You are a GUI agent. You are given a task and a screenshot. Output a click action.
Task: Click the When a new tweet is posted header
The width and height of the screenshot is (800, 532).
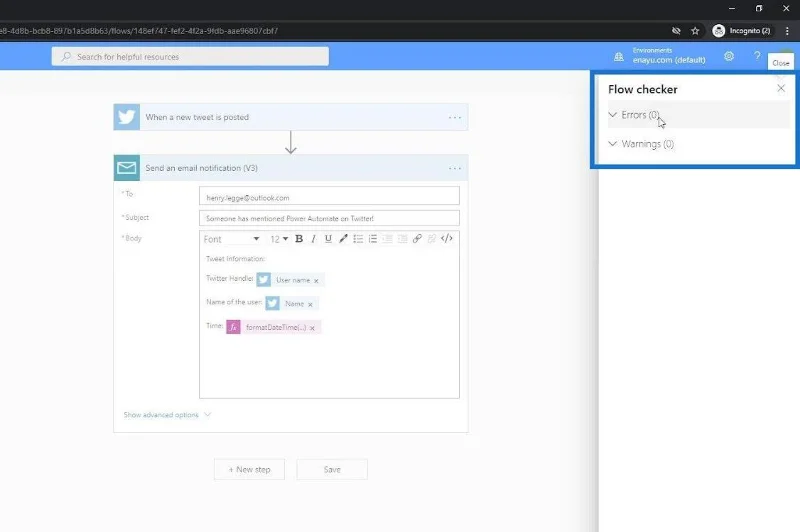[x=291, y=117]
